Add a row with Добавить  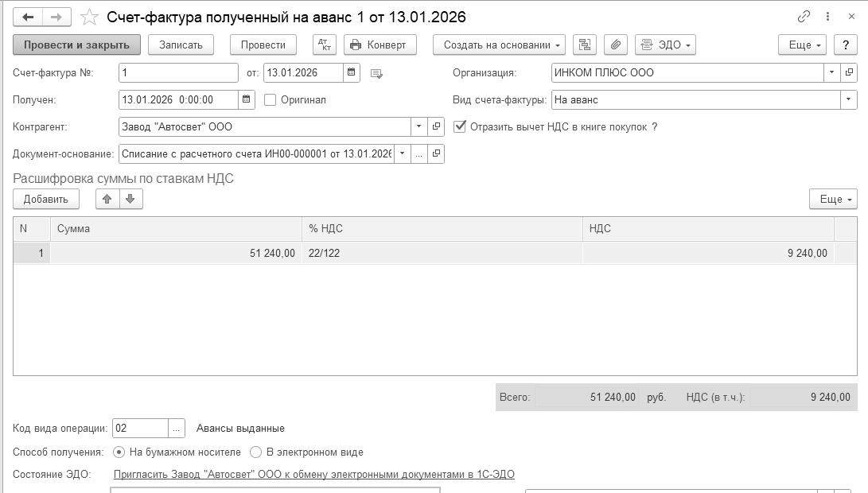tap(46, 200)
